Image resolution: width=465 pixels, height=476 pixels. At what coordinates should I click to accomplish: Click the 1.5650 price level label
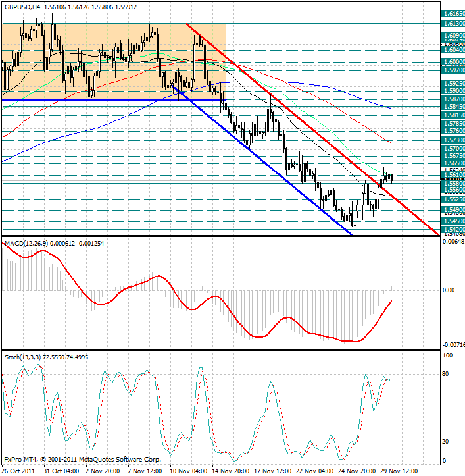point(453,163)
